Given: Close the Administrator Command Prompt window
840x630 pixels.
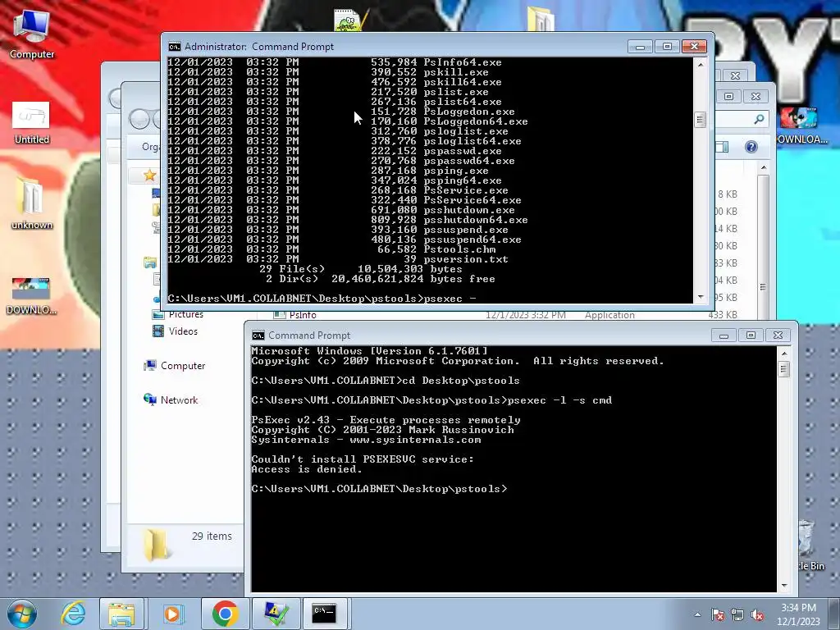Looking at the screenshot, I should (694, 47).
